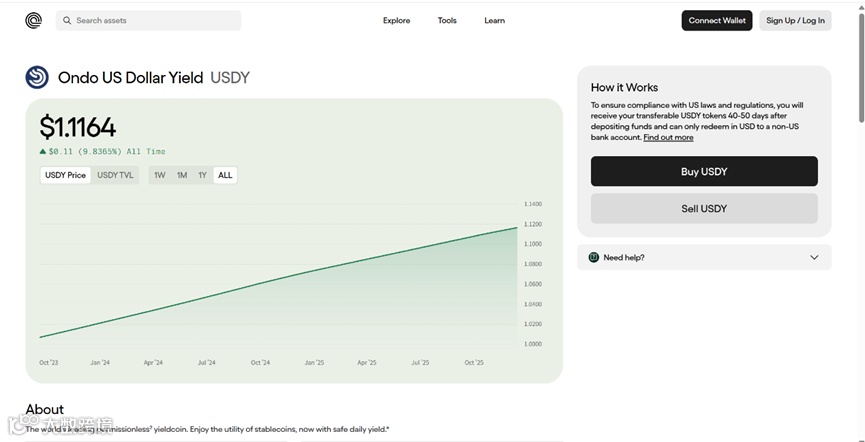The image size is (865, 442).
Task: Click the Ondo logo in the header
Action: pos(33,20)
